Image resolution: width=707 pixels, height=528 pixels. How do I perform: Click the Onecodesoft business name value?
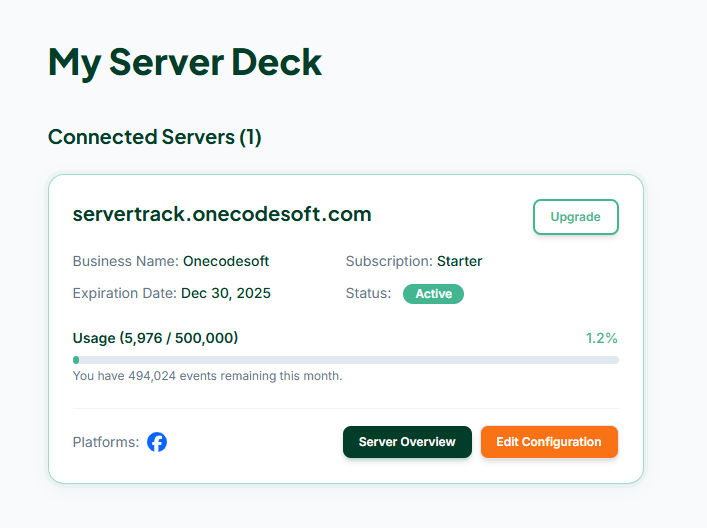point(225,261)
